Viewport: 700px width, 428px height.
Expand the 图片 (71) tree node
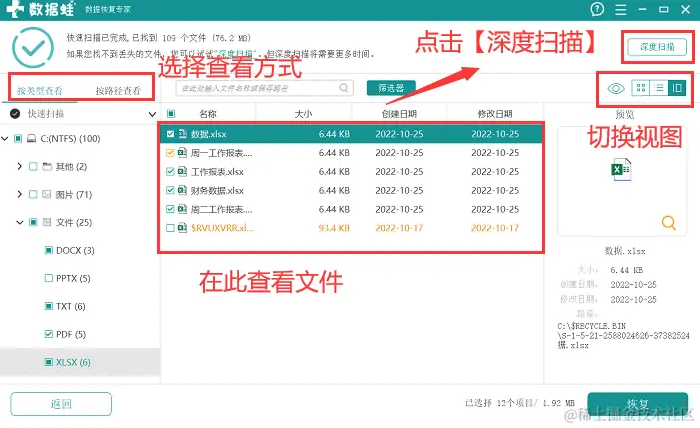click(20, 194)
